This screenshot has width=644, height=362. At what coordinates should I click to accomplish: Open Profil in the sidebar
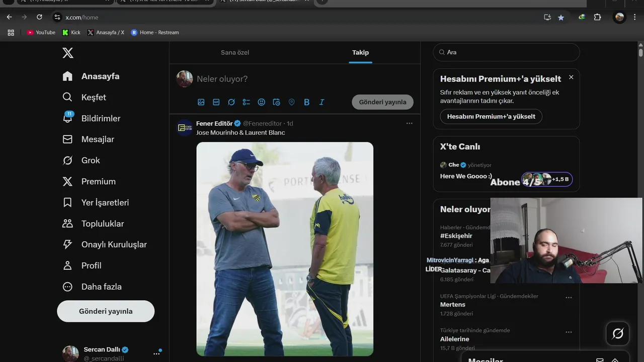[82, 265]
